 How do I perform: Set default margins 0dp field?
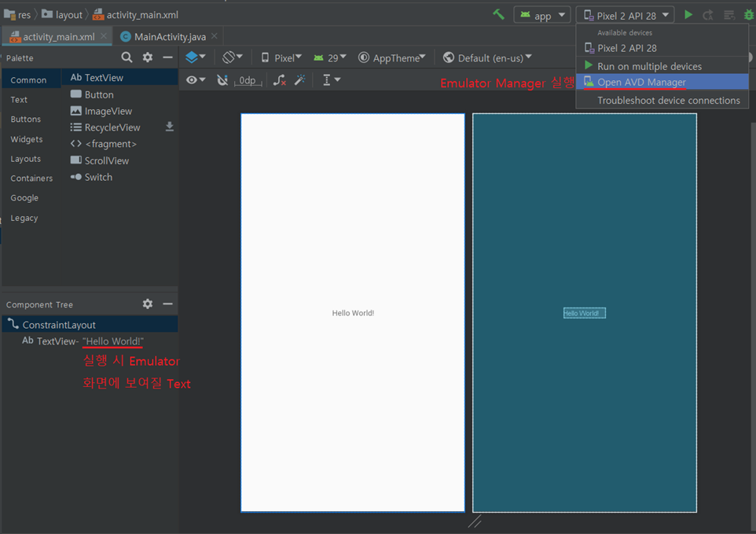pyautogui.click(x=248, y=80)
